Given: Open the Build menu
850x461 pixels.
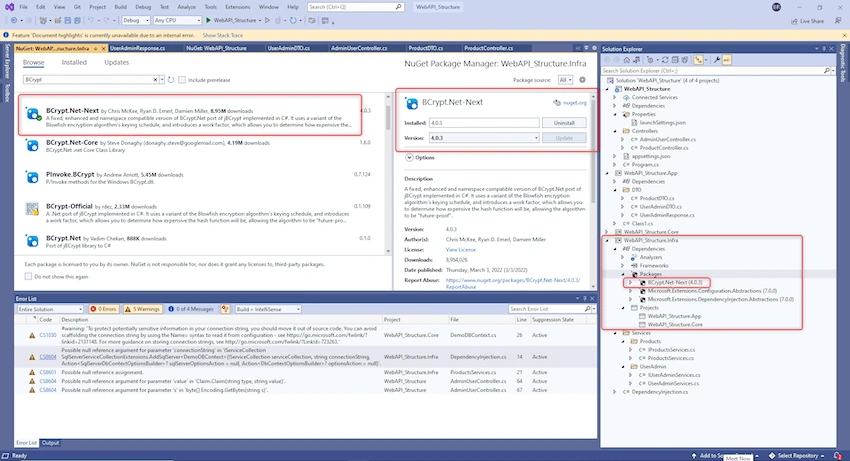Looking at the screenshot, I should tap(120, 7).
